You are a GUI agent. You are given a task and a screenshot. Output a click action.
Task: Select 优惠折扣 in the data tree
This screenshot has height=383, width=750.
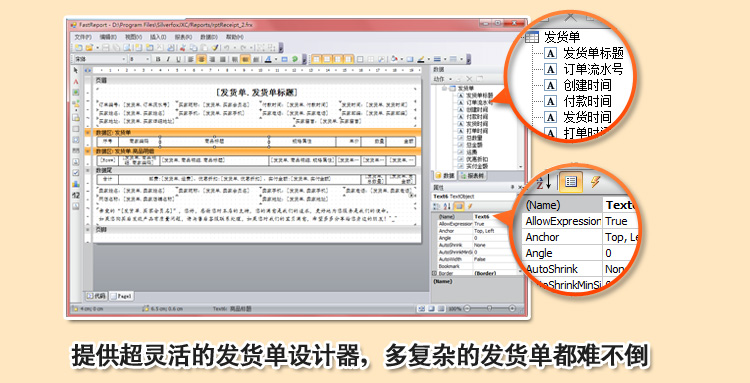click(x=477, y=159)
